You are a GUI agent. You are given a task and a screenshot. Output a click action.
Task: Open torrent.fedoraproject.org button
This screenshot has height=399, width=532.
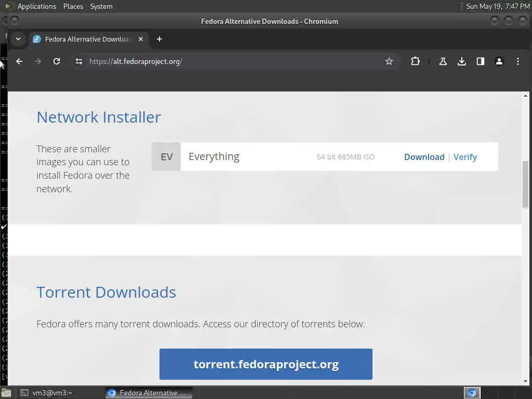click(x=265, y=364)
